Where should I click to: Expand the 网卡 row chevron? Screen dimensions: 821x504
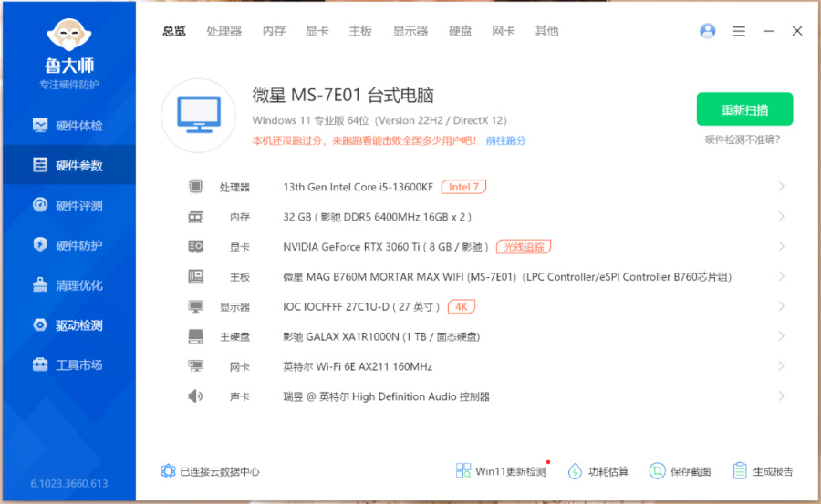(x=781, y=365)
